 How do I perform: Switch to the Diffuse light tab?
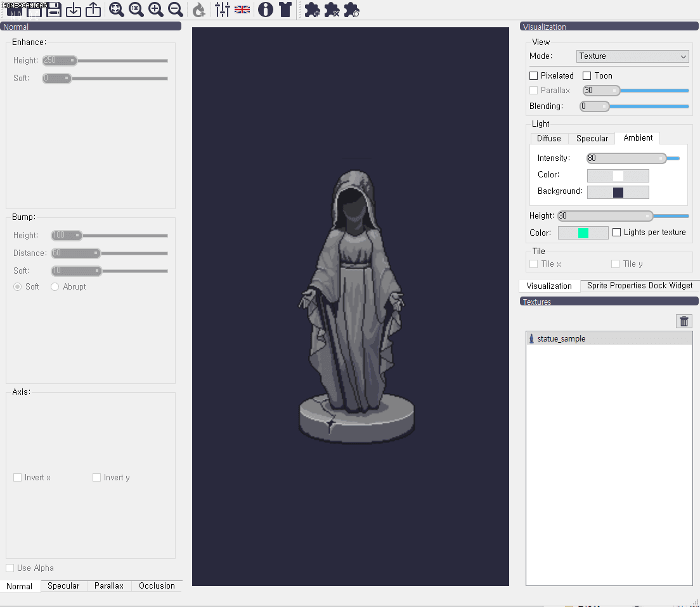548,138
